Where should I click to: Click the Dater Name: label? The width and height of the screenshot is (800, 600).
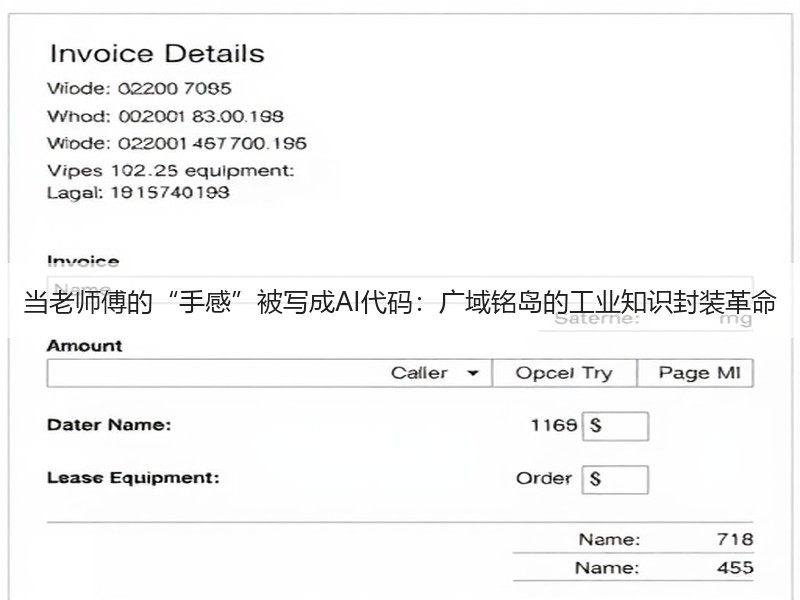click(x=109, y=425)
